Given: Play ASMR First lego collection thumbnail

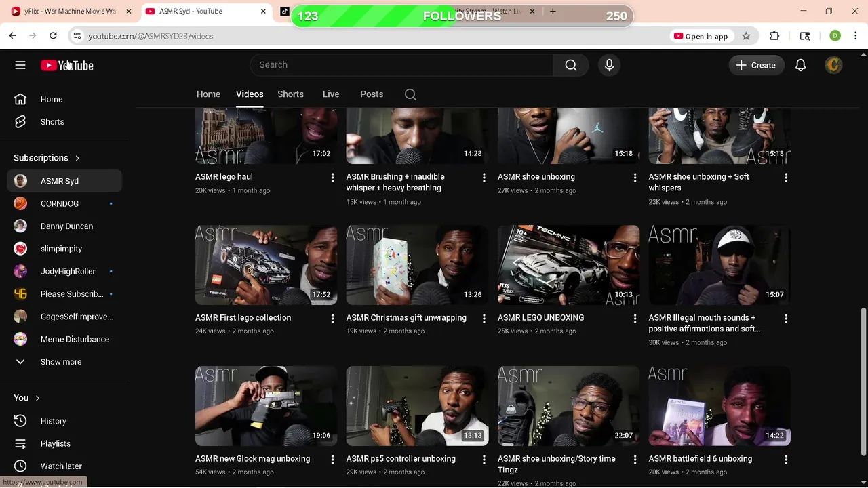Looking at the screenshot, I should point(267,265).
